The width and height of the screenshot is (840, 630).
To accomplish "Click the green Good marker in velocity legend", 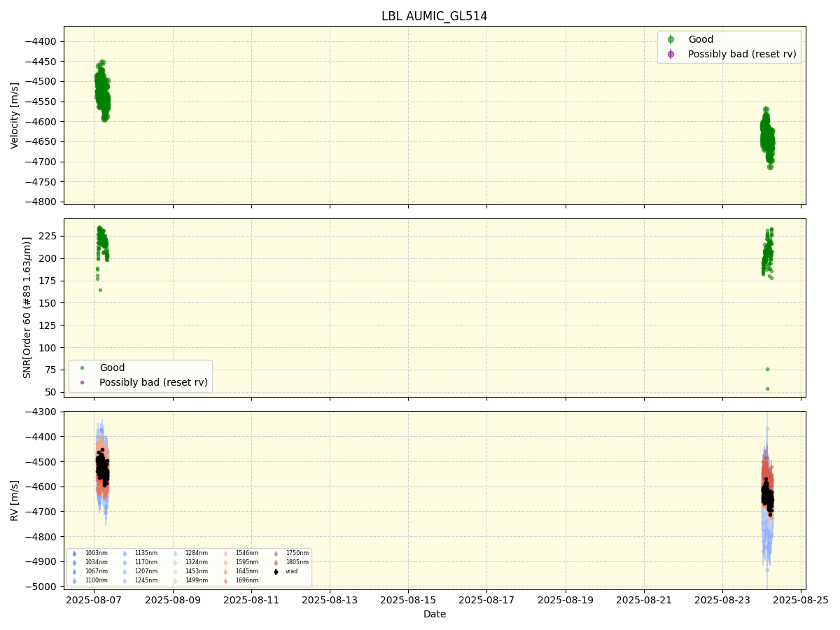I will point(671,39).
